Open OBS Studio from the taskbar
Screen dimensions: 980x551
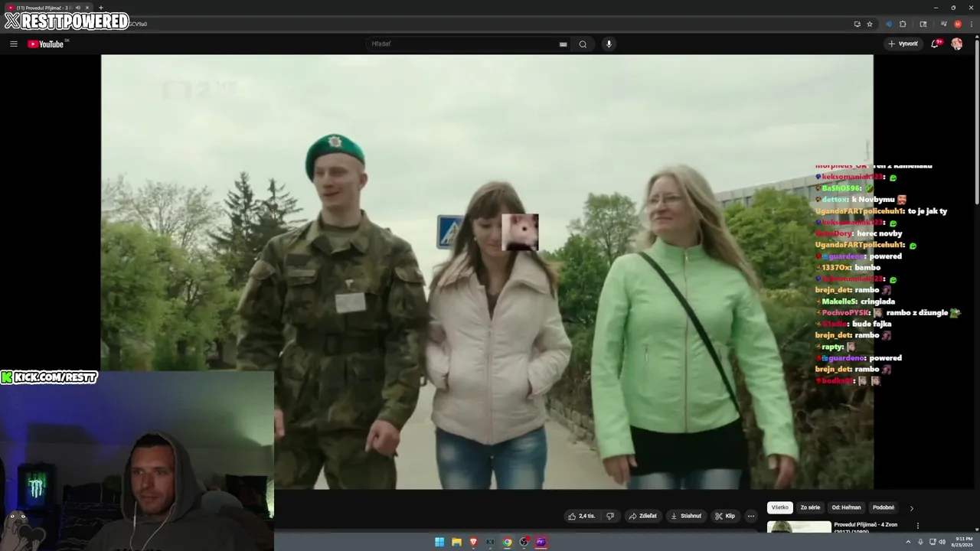pyautogui.click(x=524, y=542)
